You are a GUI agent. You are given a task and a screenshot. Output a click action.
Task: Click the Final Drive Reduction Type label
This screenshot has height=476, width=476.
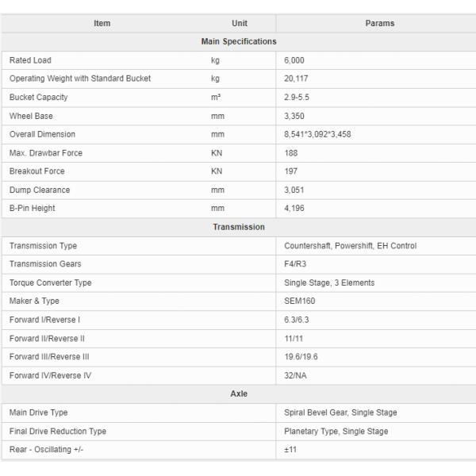(58, 432)
